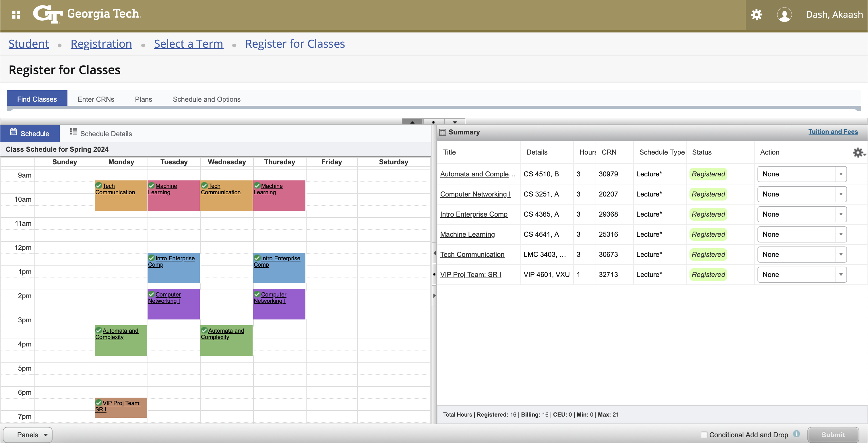
Task: Switch to Schedule and Options tab
Action: 207,99
